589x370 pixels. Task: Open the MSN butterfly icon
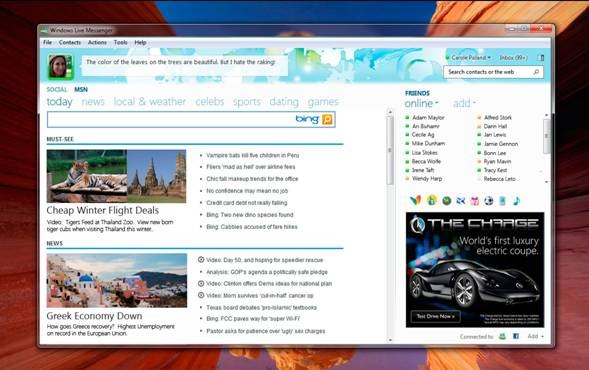coord(415,201)
